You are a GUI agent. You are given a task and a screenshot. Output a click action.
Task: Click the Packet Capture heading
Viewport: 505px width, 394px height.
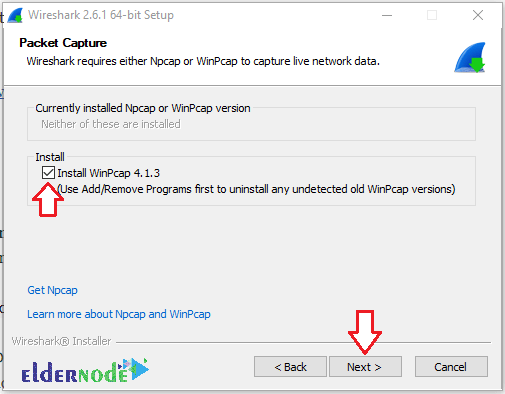coord(63,43)
